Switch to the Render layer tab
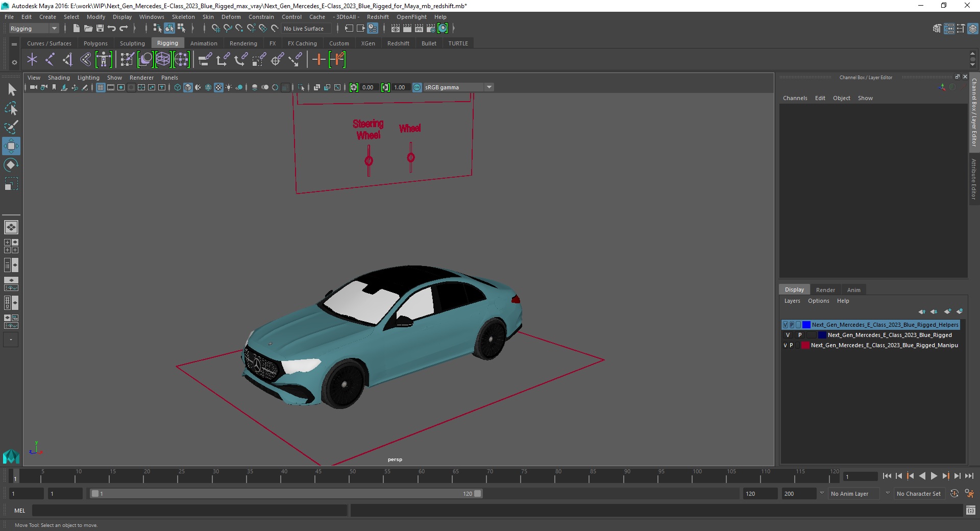This screenshot has height=531, width=980. coord(825,289)
